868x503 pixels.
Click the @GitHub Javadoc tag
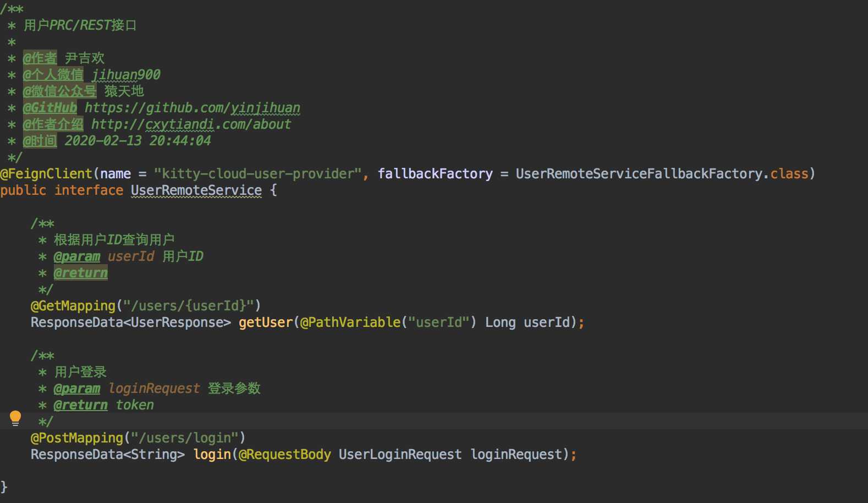[x=50, y=108]
